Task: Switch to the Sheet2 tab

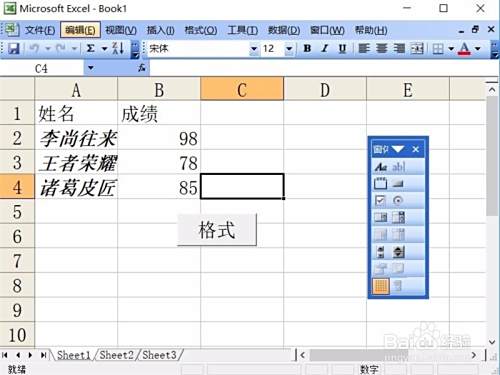Action: pyautogui.click(x=116, y=355)
